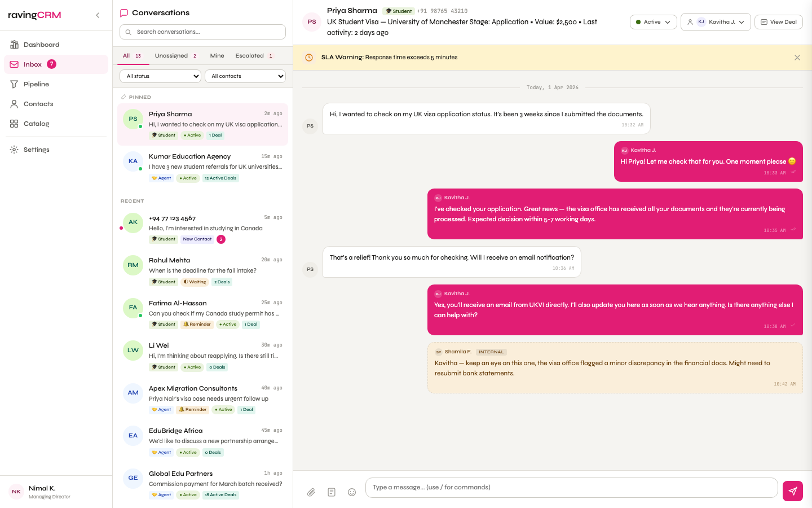Open the emoji picker

pos(352,492)
